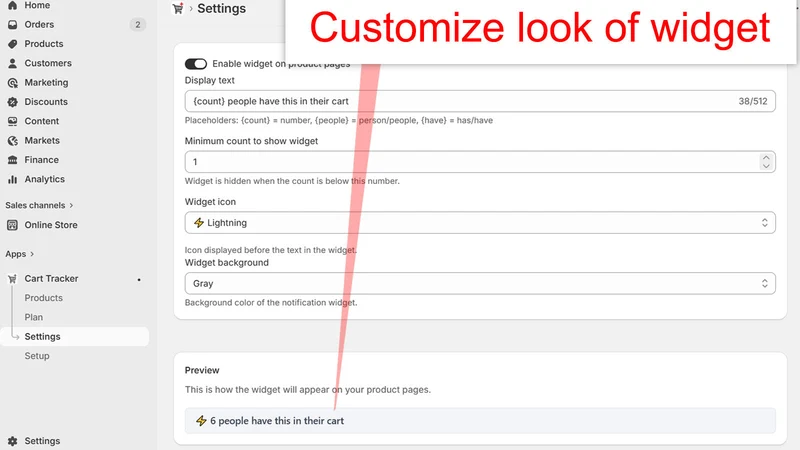Click the Analytics bar chart icon

(x=13, y=179)
